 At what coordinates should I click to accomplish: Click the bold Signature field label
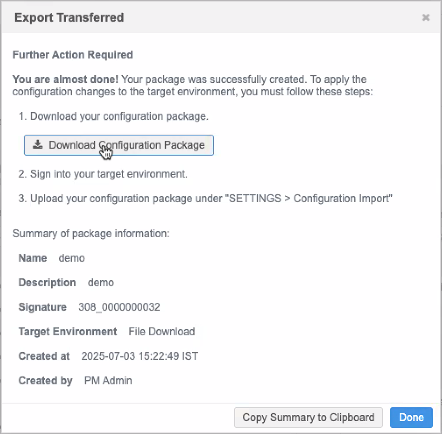42,307
